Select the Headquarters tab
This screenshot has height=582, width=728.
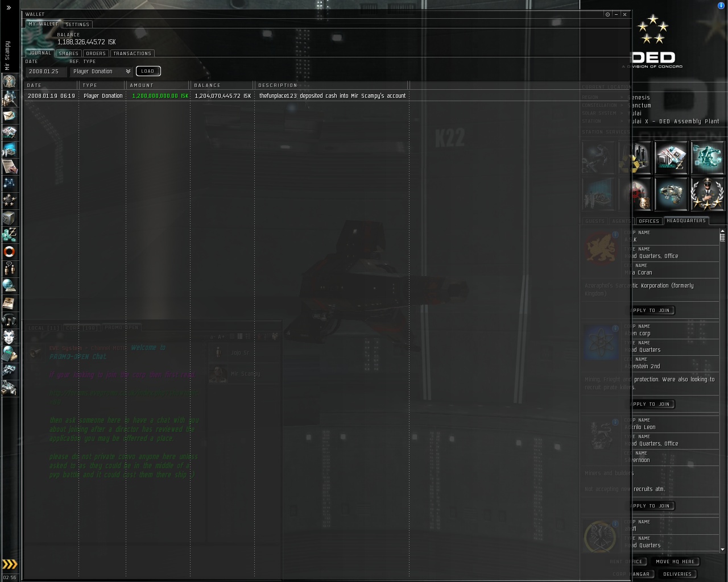(x=686, y=221)
